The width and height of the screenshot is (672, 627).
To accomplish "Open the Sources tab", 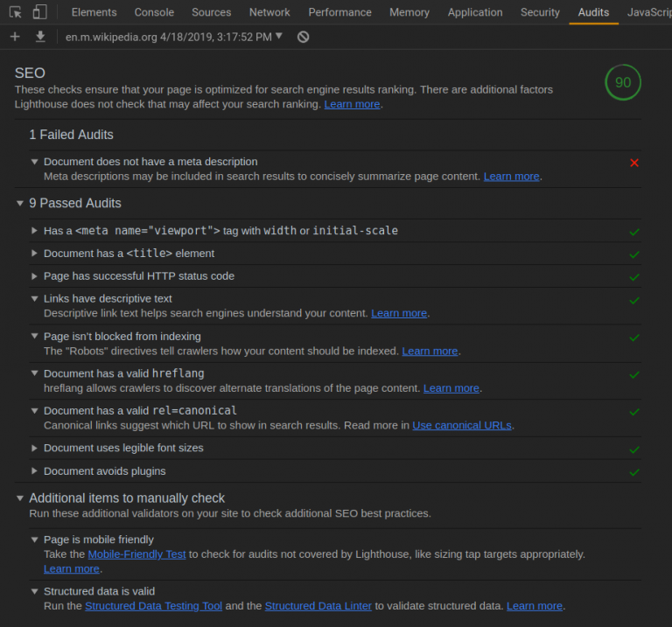I will (211, 12).
